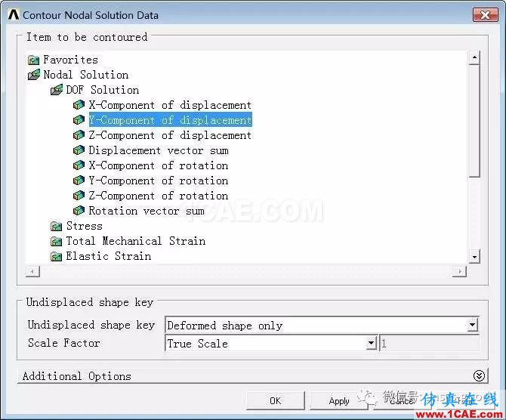Image resolution: width=506 pixels, height=420 pixels.
Task: Click horizontal scrollbar right arrow
Action: (459, 271)
